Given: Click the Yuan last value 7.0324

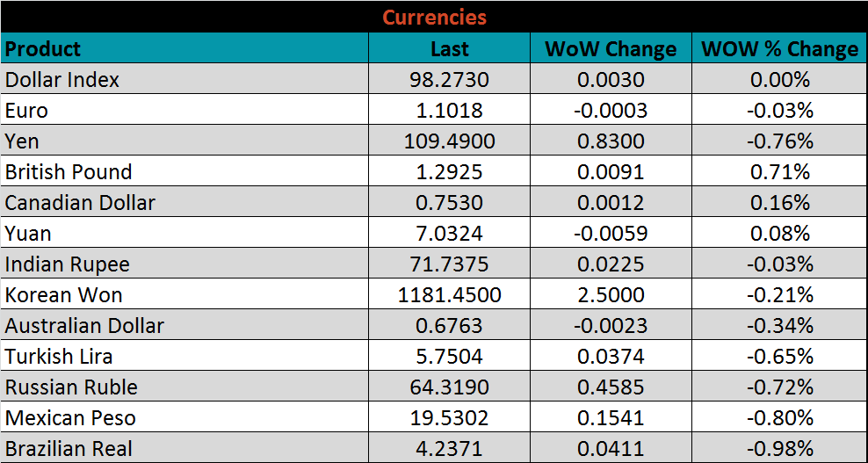Looking at the screenshot, I should (449, 234).
